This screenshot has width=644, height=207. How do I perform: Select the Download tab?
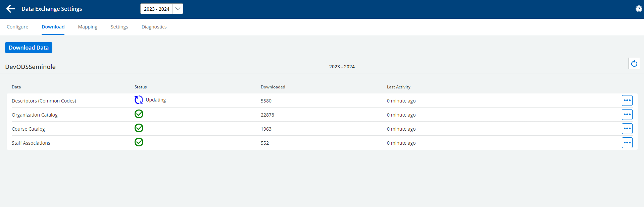click(53, 27)
